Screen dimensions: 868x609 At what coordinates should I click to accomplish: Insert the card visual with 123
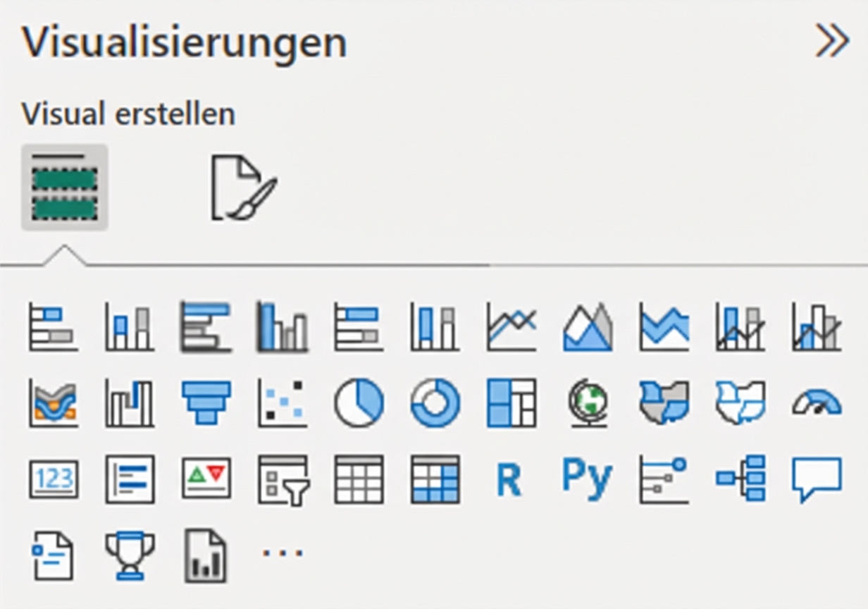(x=54, y=479)
